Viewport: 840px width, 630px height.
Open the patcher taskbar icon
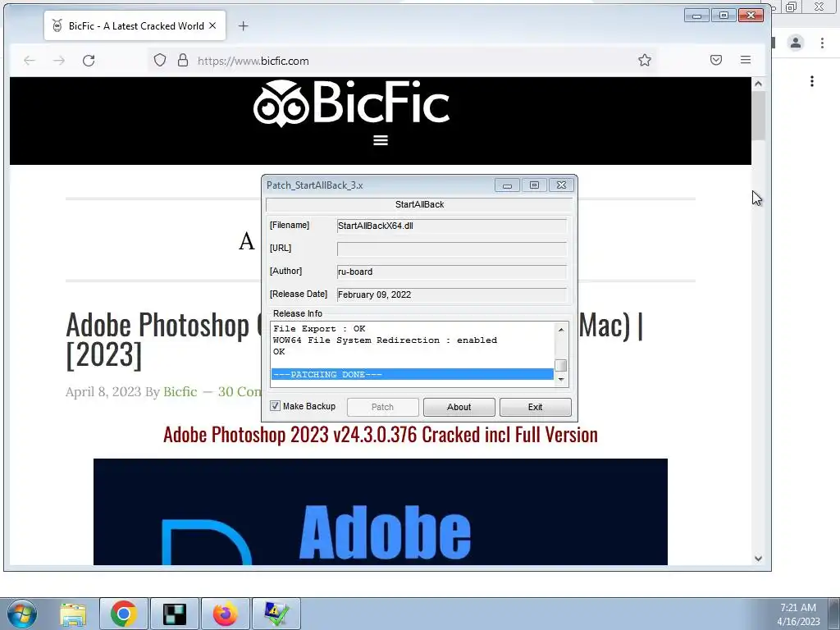tap(276, 614)
